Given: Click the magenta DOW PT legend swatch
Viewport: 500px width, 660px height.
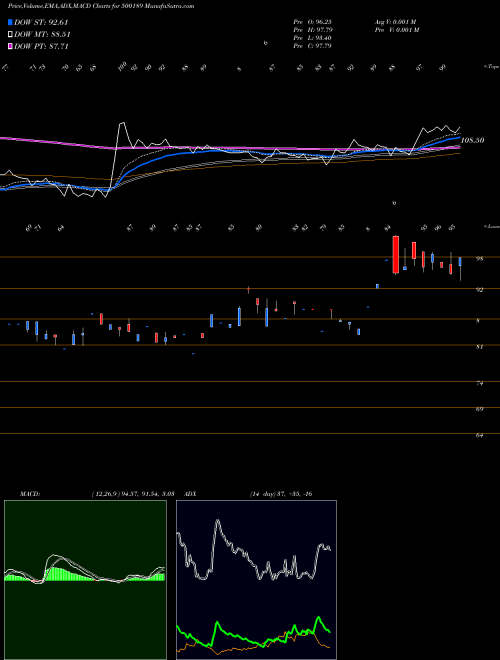Looking at the screenshot, I should tap(10, 46).
